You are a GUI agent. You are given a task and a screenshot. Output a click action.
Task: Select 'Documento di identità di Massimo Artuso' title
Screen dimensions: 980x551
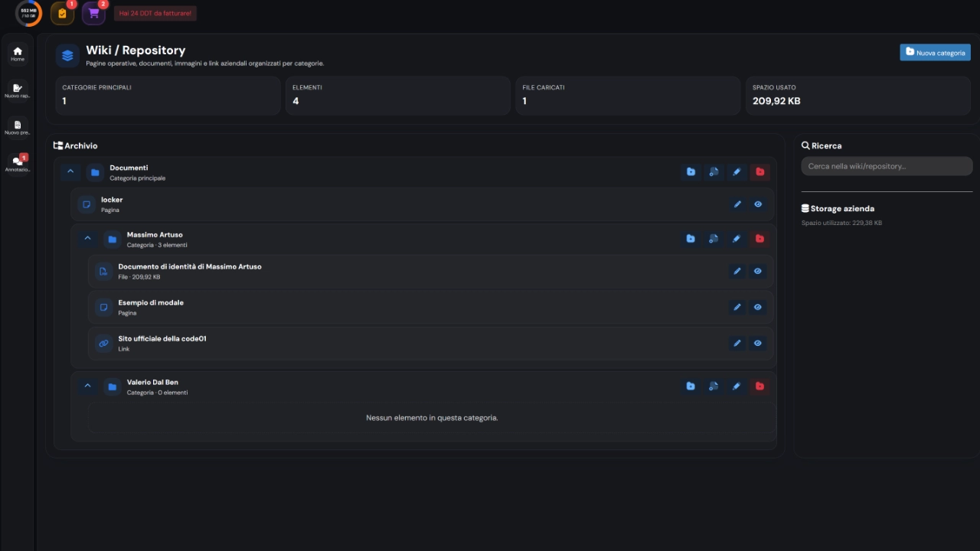tap(190, 266)
